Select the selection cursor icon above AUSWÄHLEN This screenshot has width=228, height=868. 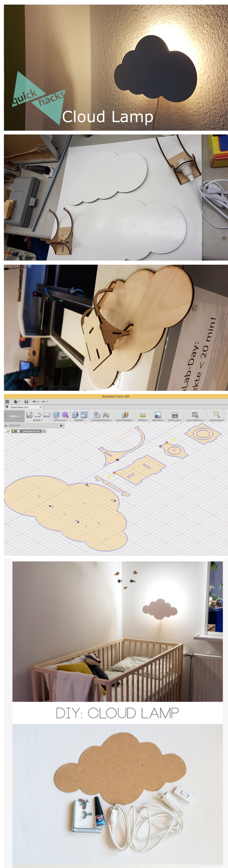(x=217, y=415)
